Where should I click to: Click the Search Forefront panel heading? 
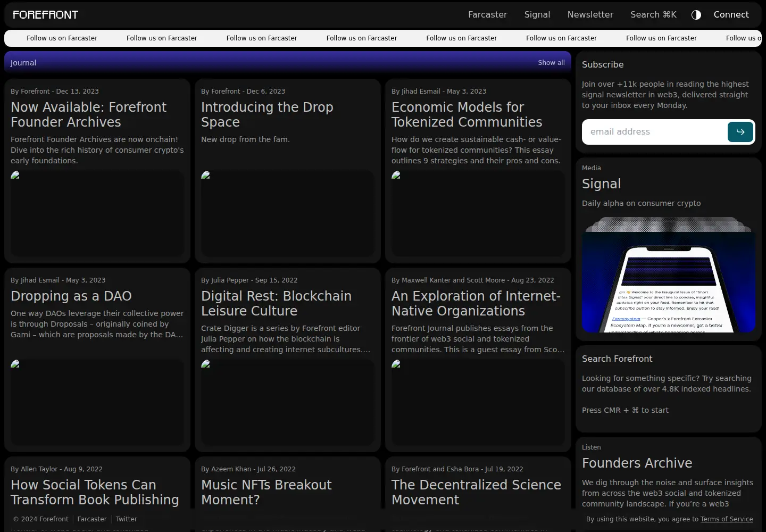(x=617, y=359)
